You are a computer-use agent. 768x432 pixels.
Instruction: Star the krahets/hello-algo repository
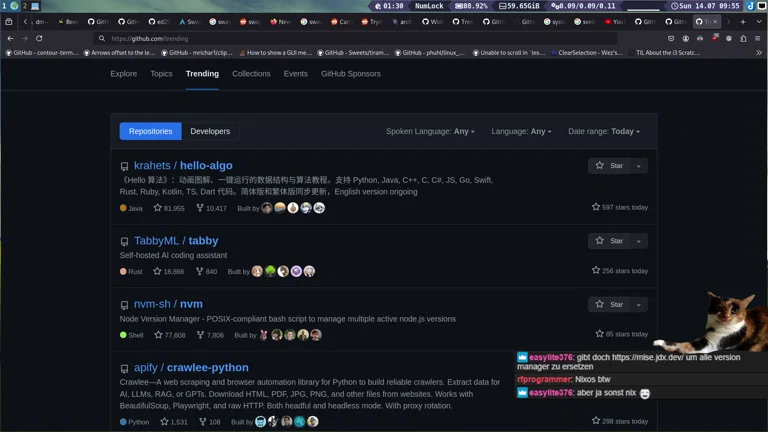click(x=610, y=165)
